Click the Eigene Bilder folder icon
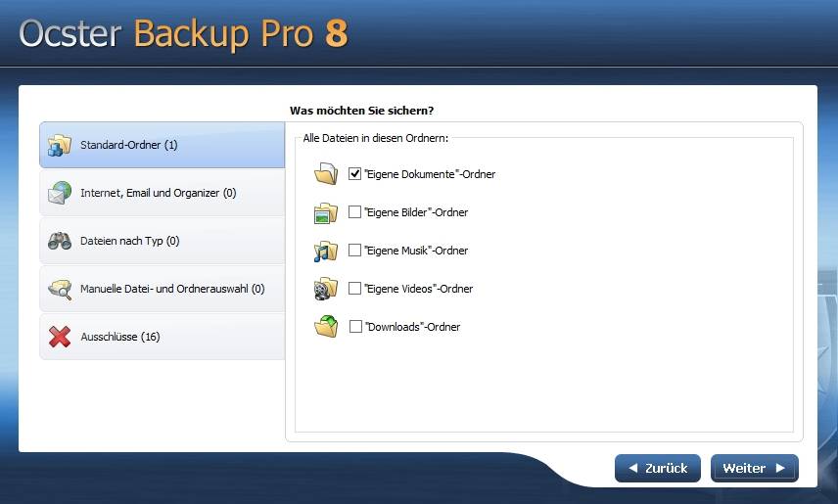The height and width of the screenshot is (504, 838). (x=326, y=212)
